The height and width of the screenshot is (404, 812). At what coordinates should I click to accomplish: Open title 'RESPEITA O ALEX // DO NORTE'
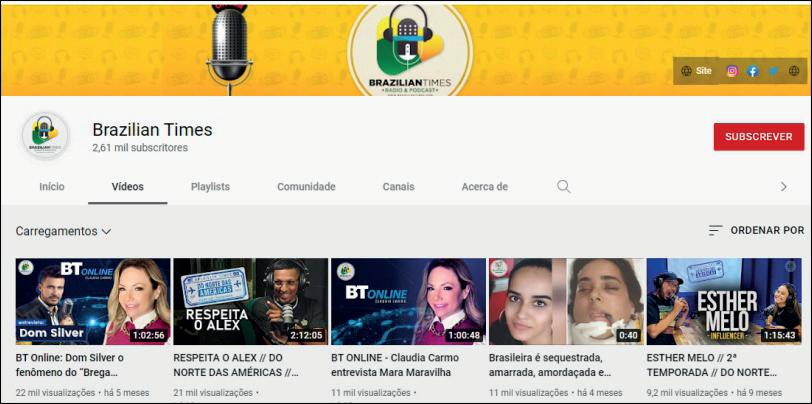click(236, 365)
